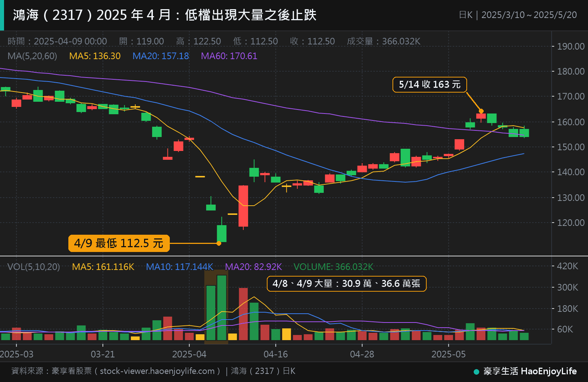Click the 高：122.50 high price value
Viewport: 588px width, 382px height.
198,41
